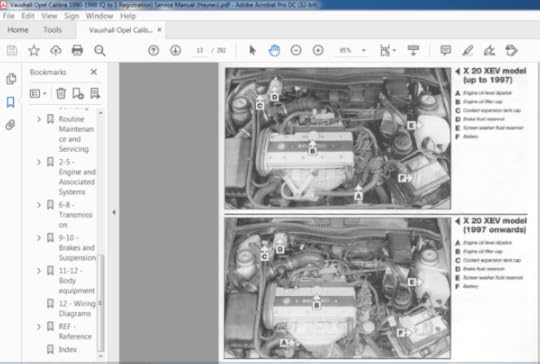
Task: Open the attachments paperclip icon
Action: click(11, 125)
